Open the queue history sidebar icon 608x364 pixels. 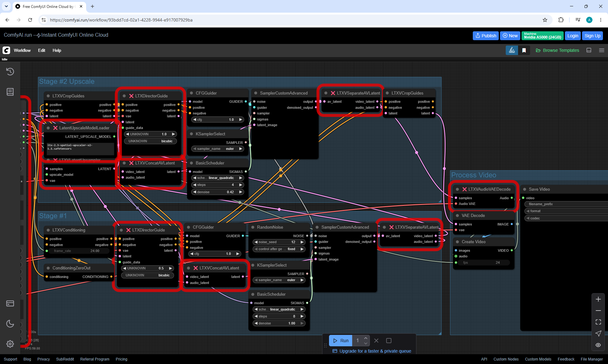10,71
